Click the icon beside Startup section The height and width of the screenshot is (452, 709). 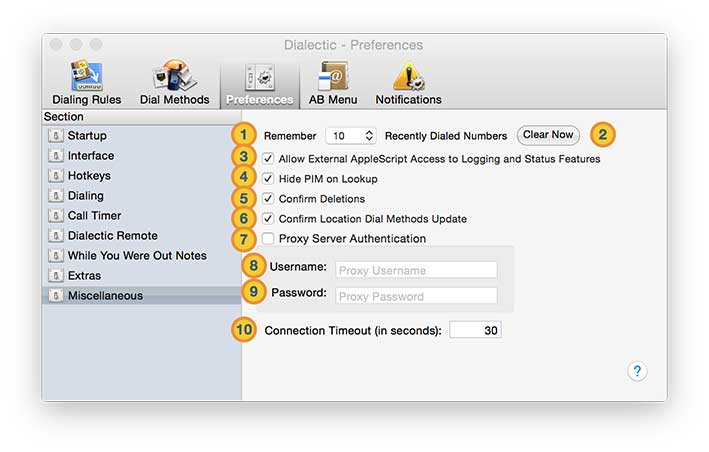click(x=56, y=135)
